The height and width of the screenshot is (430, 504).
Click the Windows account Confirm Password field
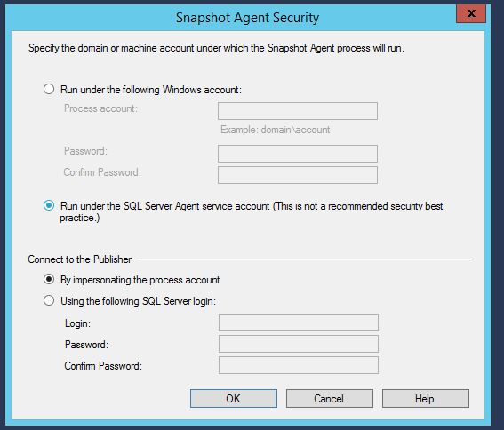(298, 175)
